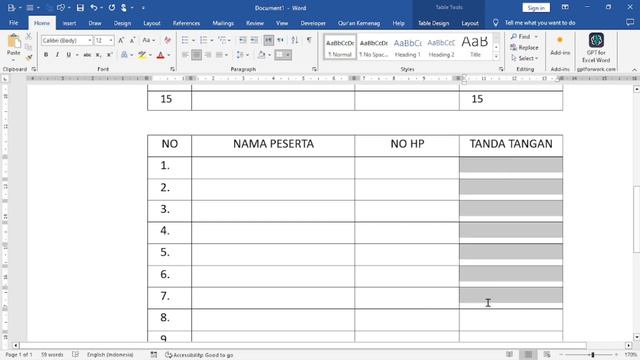
Task: Adjust the zoom slider in status bar
Action: pyautogui.click(x=593, y=355)
